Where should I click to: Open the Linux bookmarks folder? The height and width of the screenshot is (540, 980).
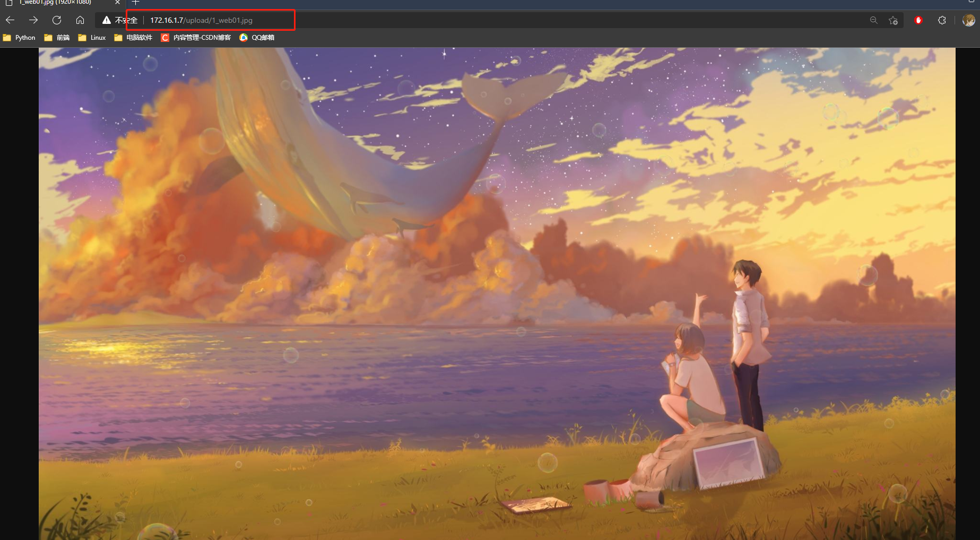[92, 38]
